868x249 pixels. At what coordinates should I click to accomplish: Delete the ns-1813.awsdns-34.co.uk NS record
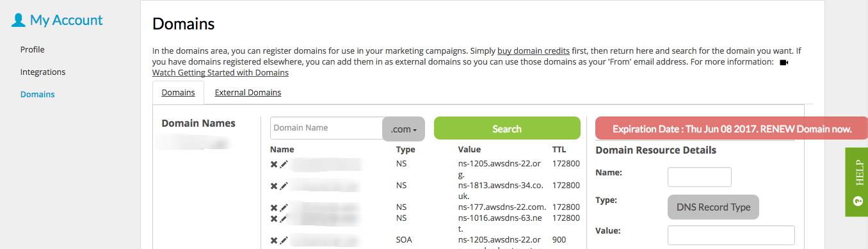(x=274, y=186)
